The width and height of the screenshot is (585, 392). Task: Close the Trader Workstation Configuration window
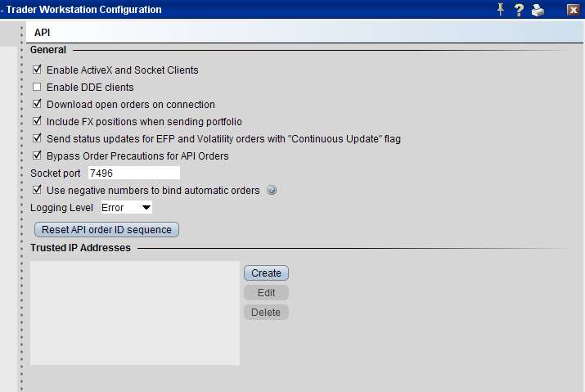click(x=574, y=10)
